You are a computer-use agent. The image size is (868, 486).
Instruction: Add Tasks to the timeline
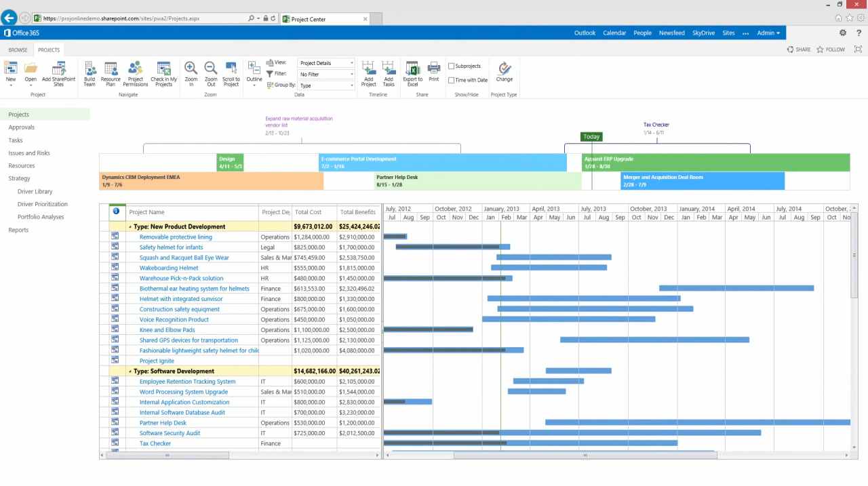[389, 73]
